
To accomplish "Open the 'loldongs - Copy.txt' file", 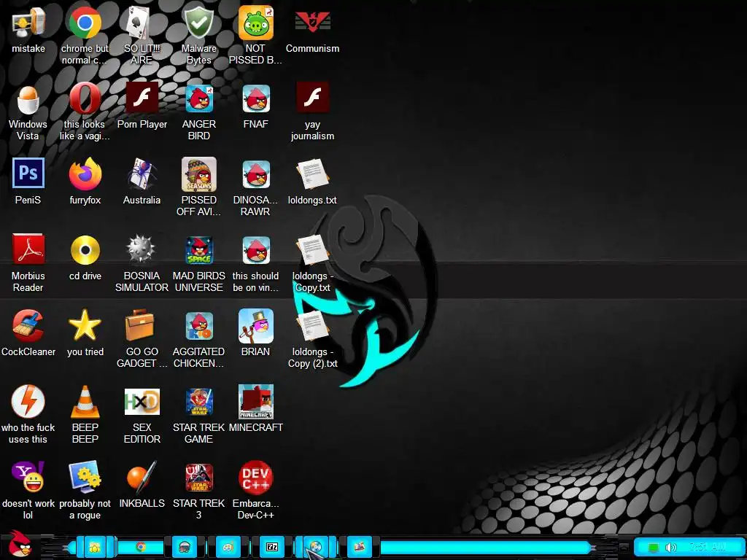I will 312,249.
